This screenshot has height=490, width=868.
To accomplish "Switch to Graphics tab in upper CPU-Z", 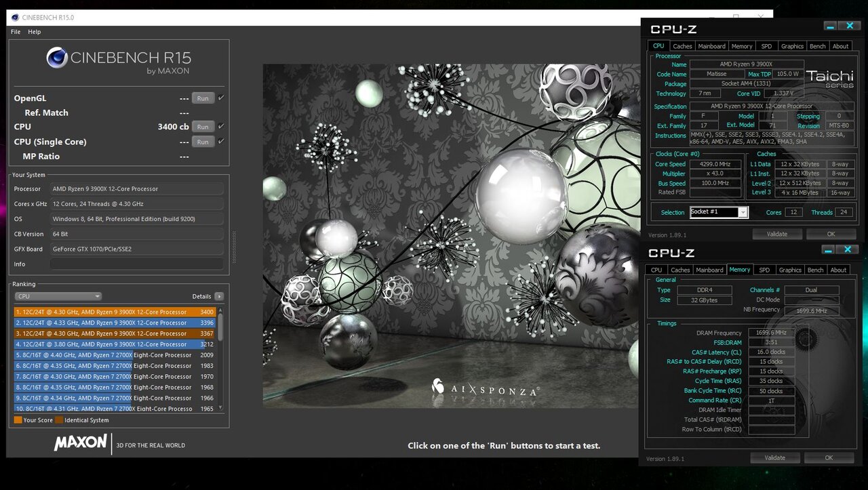I will (792, 46).
